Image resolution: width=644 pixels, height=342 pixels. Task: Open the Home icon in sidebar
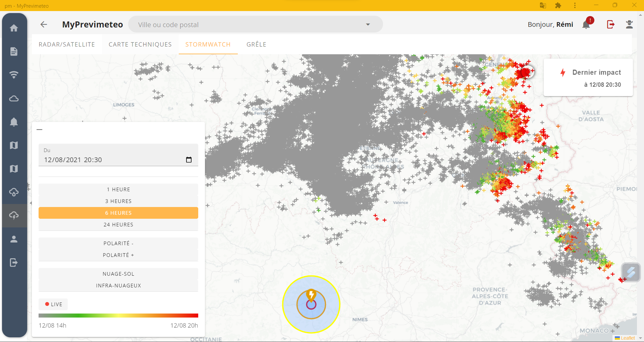(x=14, y=28)
